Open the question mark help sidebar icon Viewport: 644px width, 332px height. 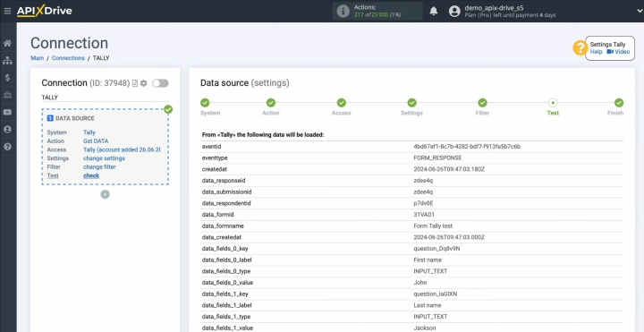pyautogui.click(x=7, y=147)
